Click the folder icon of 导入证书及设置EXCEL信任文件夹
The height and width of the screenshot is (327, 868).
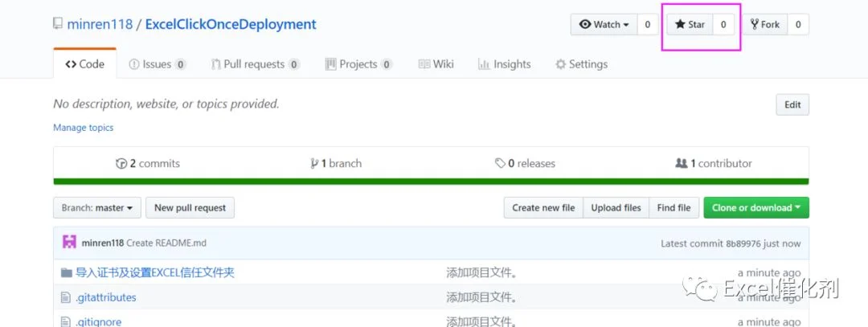(67, 273)
